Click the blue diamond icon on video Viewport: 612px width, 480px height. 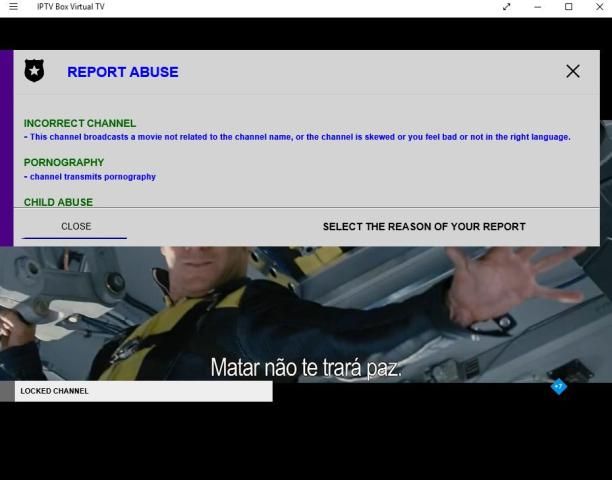pos(559,386)
